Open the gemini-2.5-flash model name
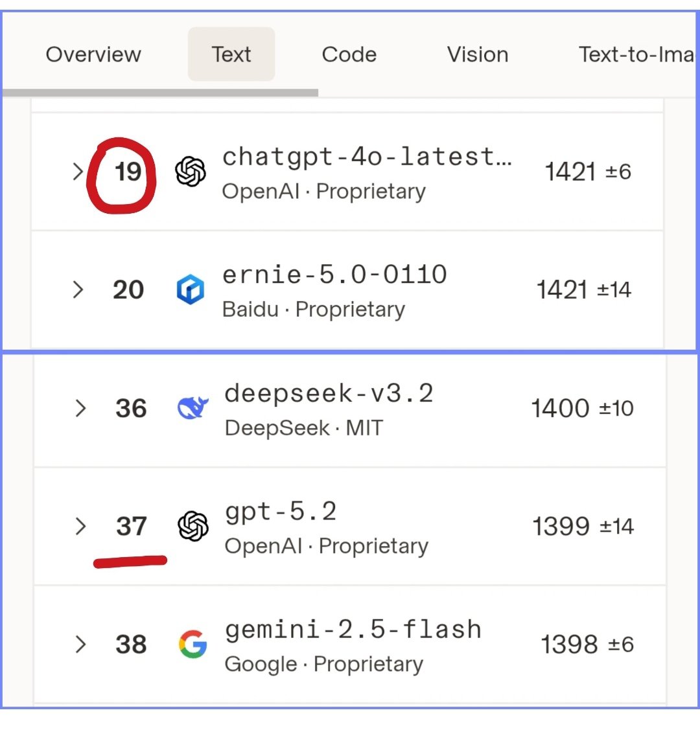 coord(353,630)
